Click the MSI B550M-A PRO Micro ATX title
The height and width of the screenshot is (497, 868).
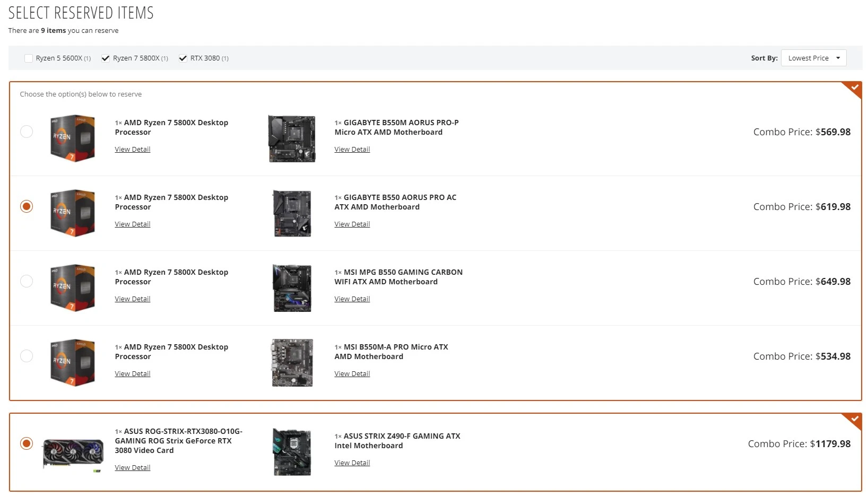[391, 352]
